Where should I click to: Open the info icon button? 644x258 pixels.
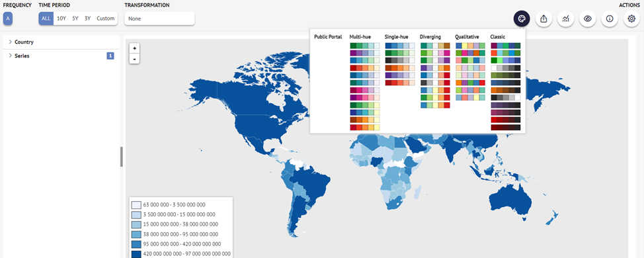tap(610, 19)
